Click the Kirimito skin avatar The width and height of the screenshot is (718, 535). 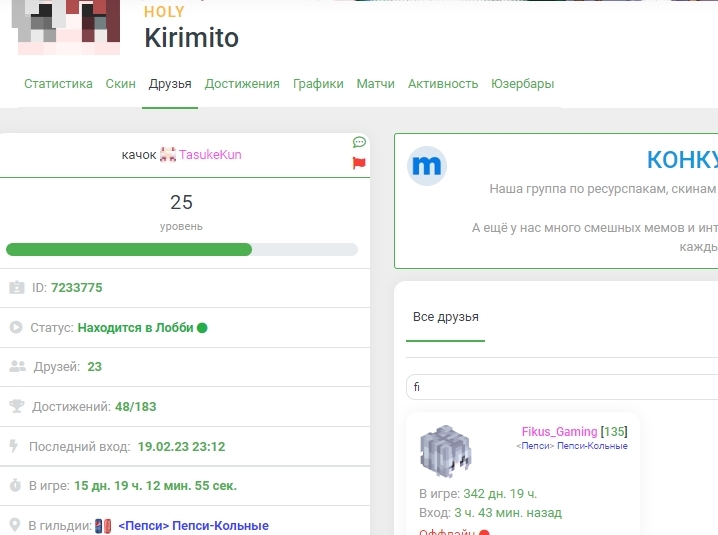tap(69, 27)
